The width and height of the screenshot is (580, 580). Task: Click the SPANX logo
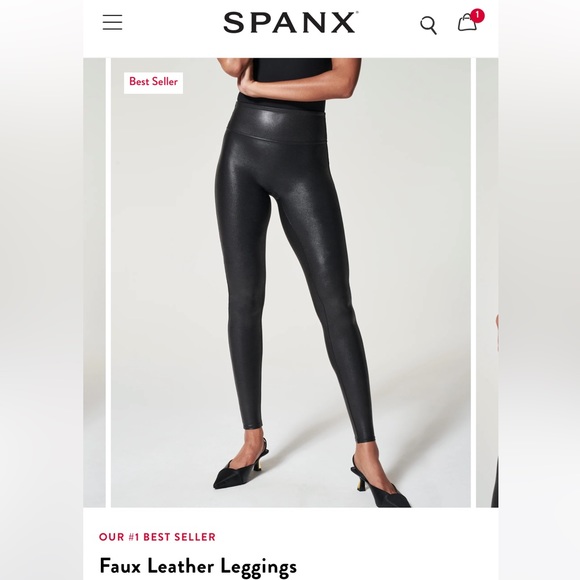pyautogui.click(x=290, y=23)
